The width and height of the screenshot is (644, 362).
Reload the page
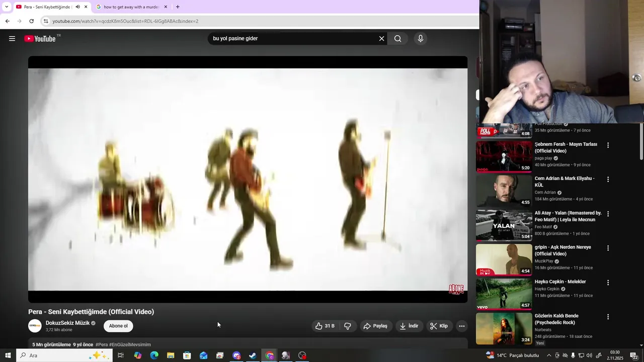31,21
